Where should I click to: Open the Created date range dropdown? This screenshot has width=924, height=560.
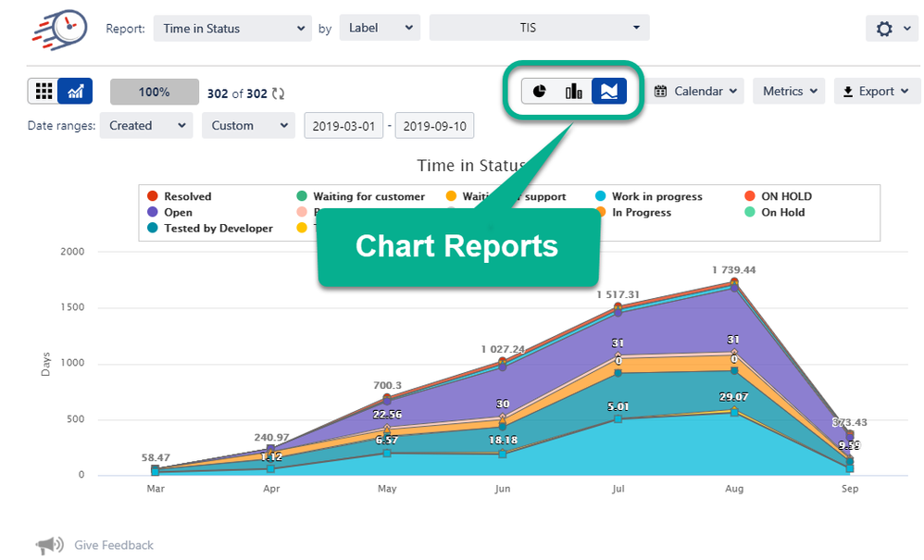(x=146, y=126)
